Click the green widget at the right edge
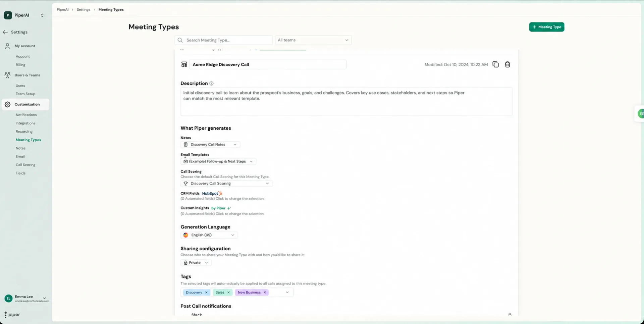The height and width of the screenshot is (324, 644). pyautogui.click(x=641, y=114)
